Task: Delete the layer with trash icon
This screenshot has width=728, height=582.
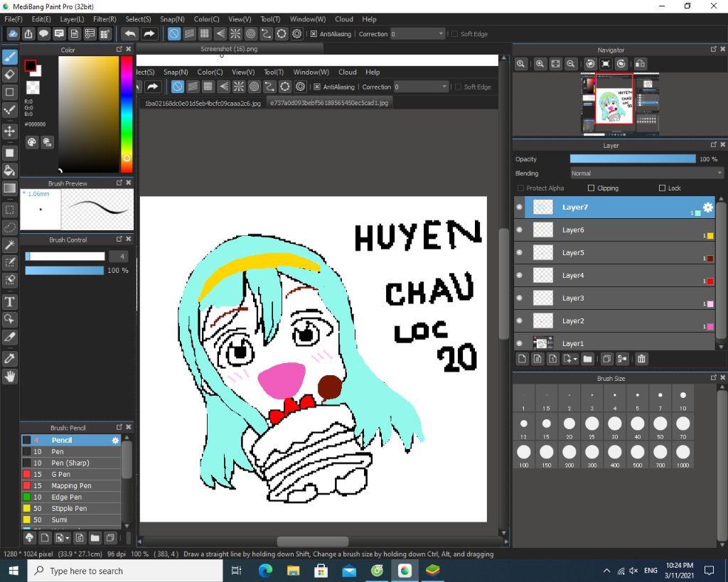Action: pyautogui.click(x=641, y=359)
